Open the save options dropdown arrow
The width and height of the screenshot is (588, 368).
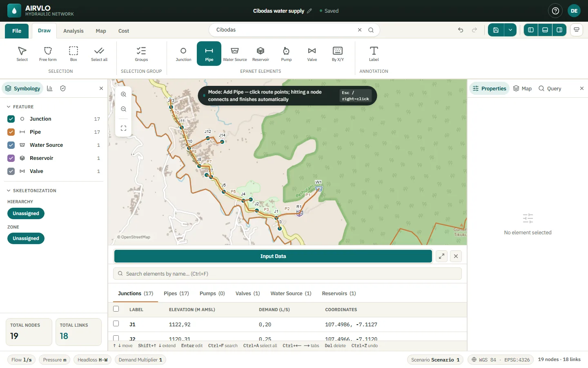pos(510,30)
